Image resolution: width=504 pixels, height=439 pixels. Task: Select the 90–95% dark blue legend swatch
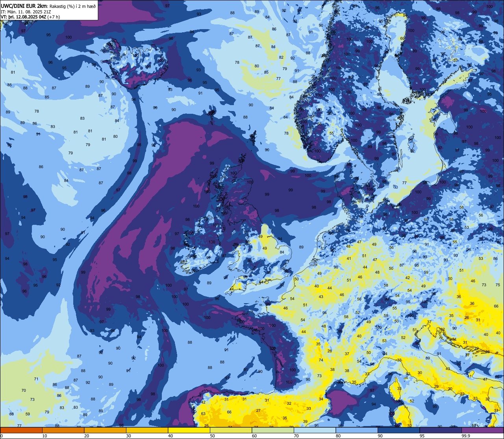pyautogui.click(x=398, y=430)
